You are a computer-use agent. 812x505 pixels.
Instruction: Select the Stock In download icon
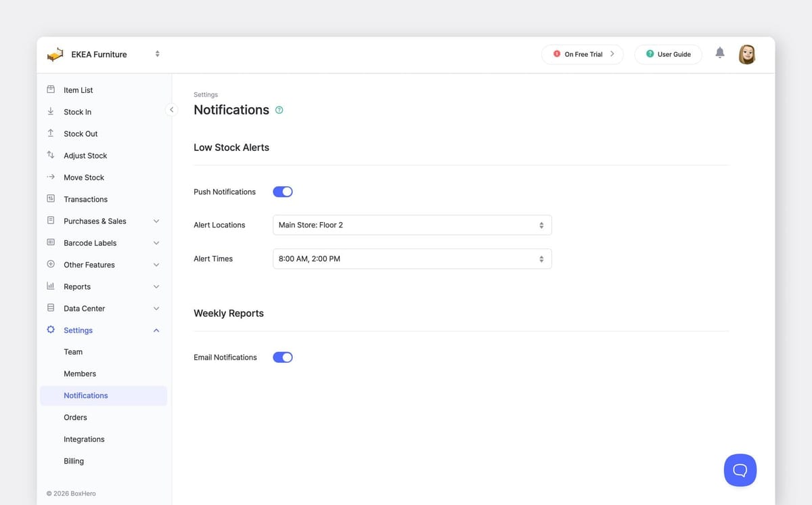pyautogui.click(x=50, y=111)
